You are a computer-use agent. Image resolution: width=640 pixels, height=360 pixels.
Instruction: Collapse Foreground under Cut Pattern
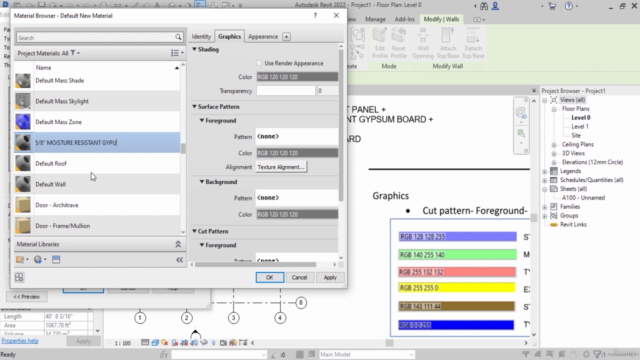tap(202, 245)
